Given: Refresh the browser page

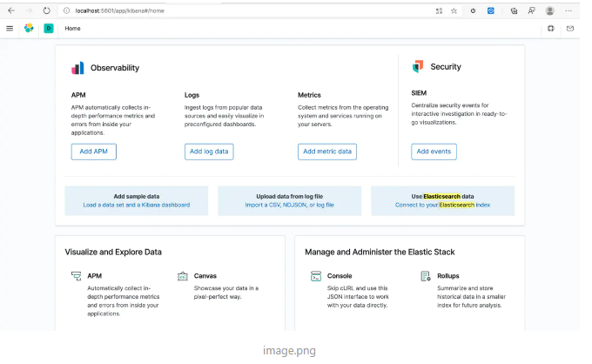Looking at the screenshot, I should point(45,10).
